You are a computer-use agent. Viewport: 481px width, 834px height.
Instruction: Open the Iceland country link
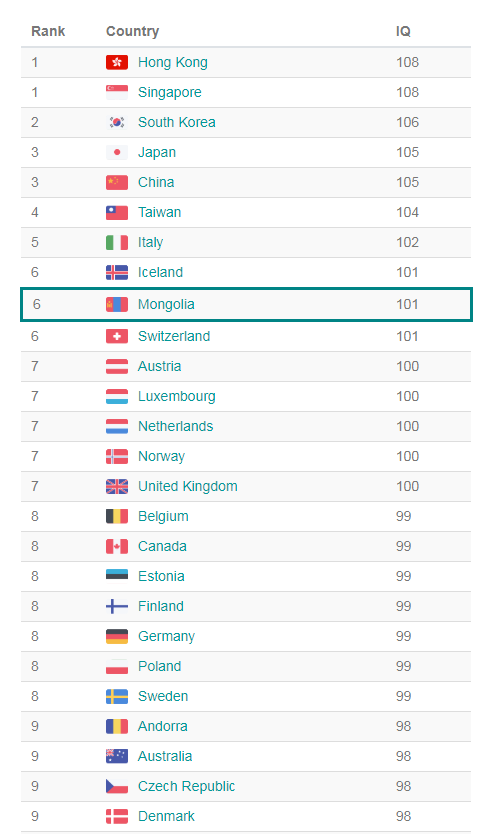tap(160, 272)
